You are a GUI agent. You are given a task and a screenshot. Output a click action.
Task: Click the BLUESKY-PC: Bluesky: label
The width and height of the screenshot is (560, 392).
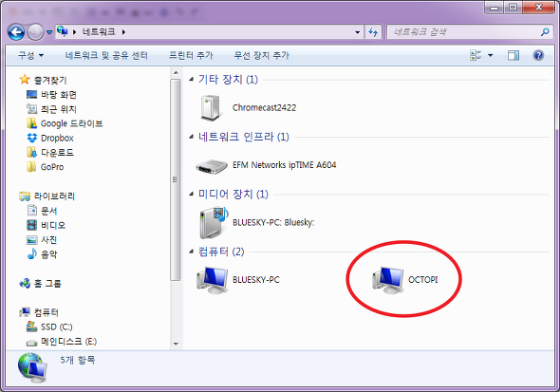pyautogui.click(x=273, y=222)
